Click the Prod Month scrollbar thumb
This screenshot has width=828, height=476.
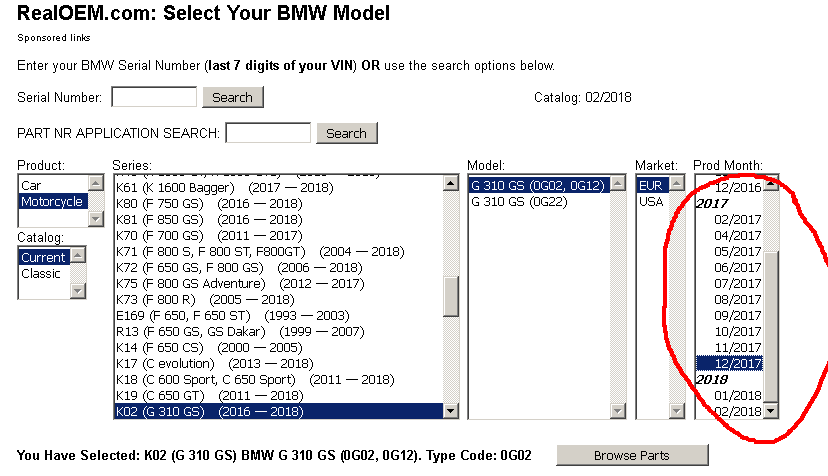(x=771, y=326)
